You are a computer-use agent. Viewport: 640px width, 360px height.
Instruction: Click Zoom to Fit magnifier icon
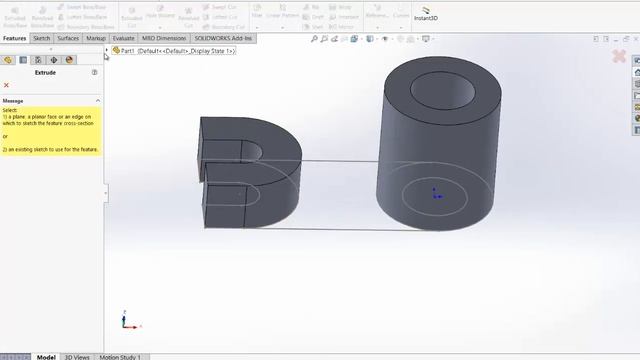314,39
